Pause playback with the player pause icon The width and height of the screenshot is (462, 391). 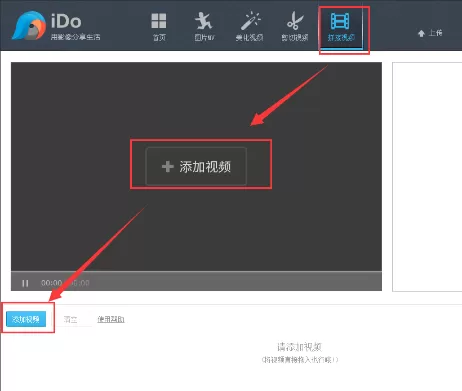tap(25, 283)
